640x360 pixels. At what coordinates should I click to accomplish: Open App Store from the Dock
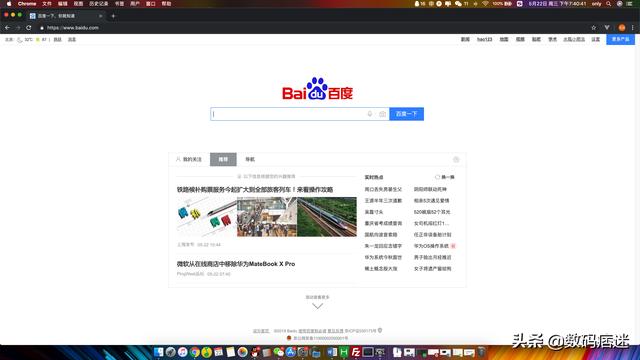pos(291,352)
